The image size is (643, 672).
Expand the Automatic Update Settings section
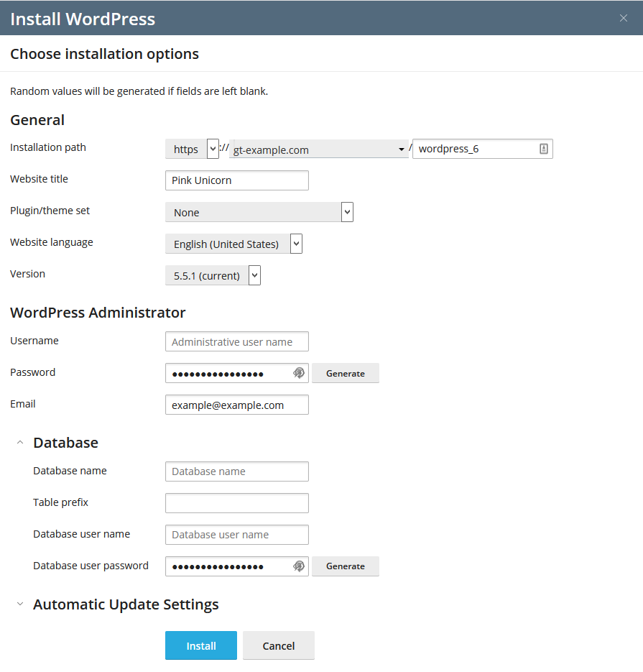coord(20,604)
